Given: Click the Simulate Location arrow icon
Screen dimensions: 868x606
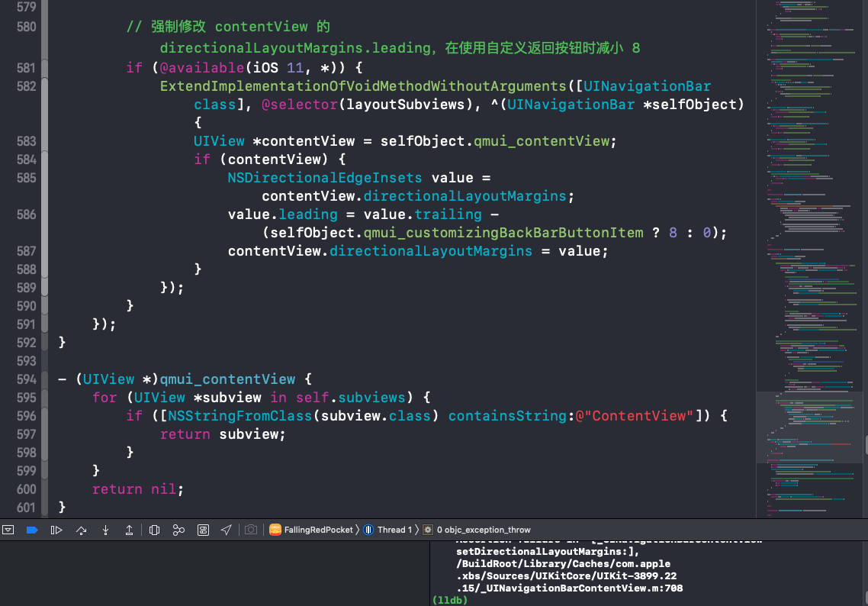Looking at the screenshot, I should click(226, 530).
